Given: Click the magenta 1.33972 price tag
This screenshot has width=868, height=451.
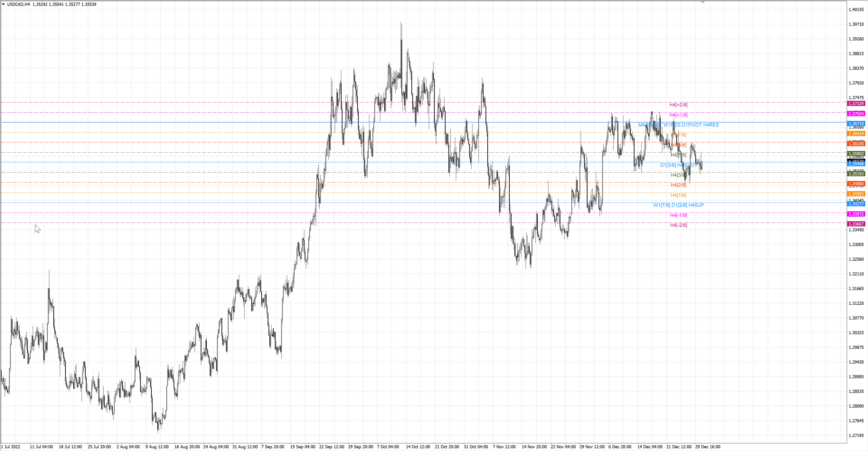Looking at the screenshot, I should (x=856, y=214).
